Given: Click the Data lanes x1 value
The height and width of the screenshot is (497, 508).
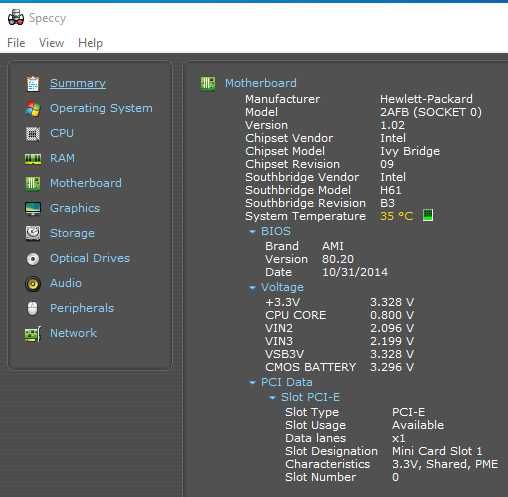Looking at the screenshot, I should point(399,438).
